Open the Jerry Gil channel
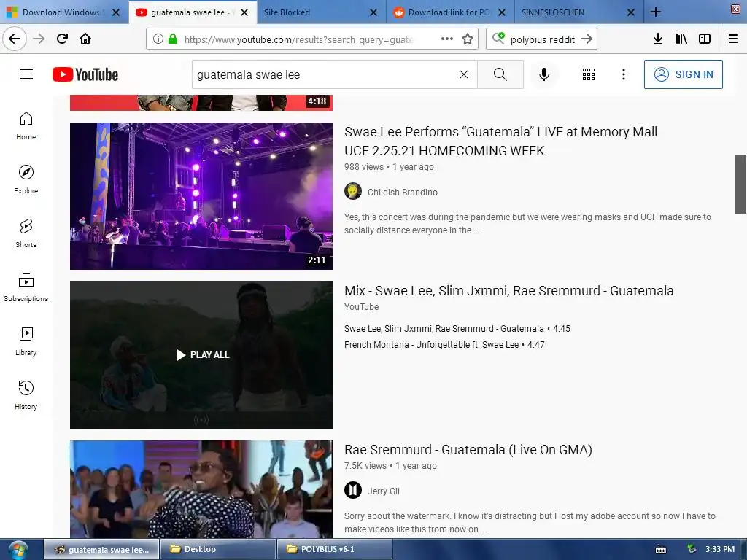The width and height of the screenshot is (747, 560). click(x=383, y=491)
